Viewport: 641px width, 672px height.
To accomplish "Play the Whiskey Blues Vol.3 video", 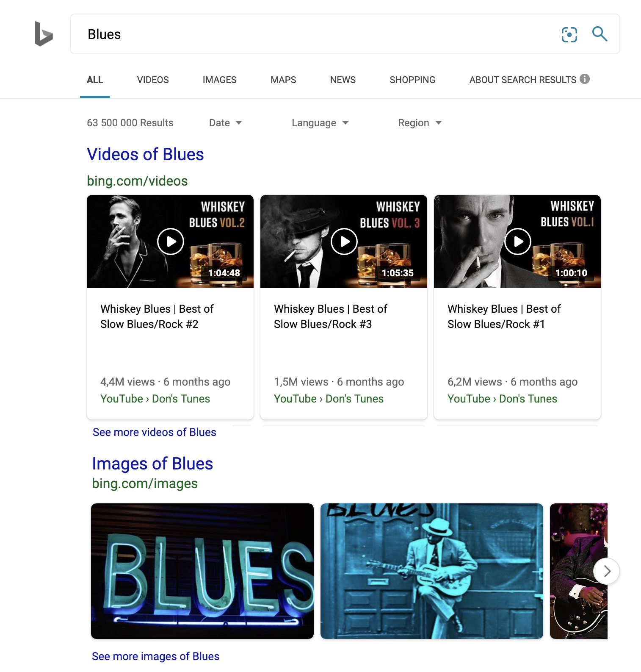I will pos(344,242).
